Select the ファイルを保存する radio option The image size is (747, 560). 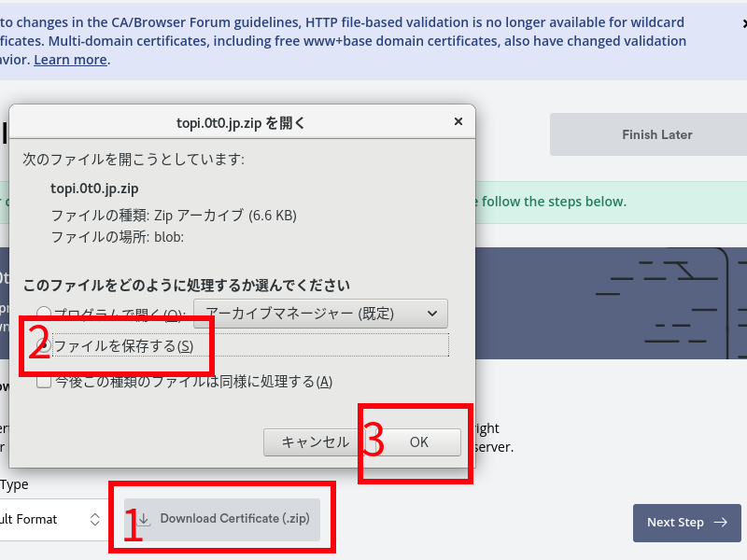point(44,346)
